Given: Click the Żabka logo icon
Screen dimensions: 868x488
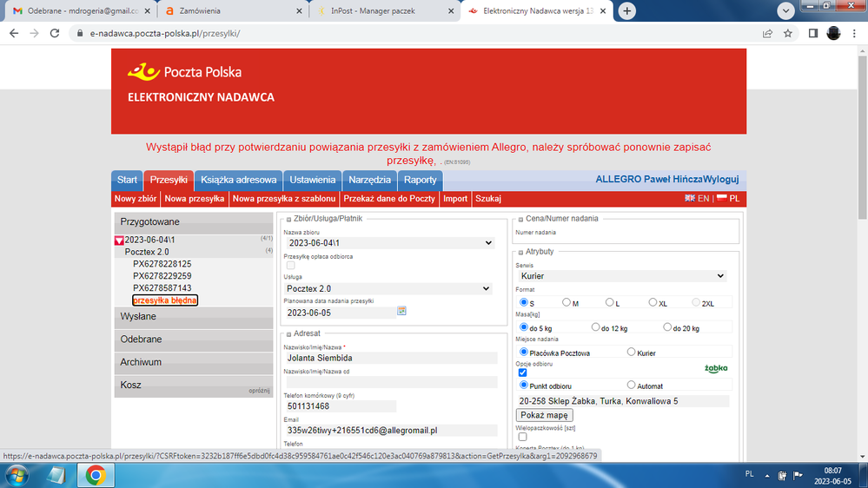Looking at the screenshot, I should tap(716, 368).
